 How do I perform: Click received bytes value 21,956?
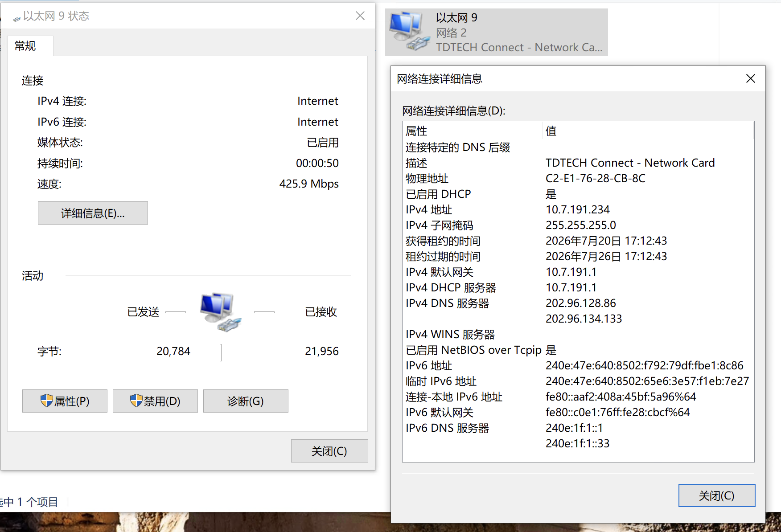(322, 351)
